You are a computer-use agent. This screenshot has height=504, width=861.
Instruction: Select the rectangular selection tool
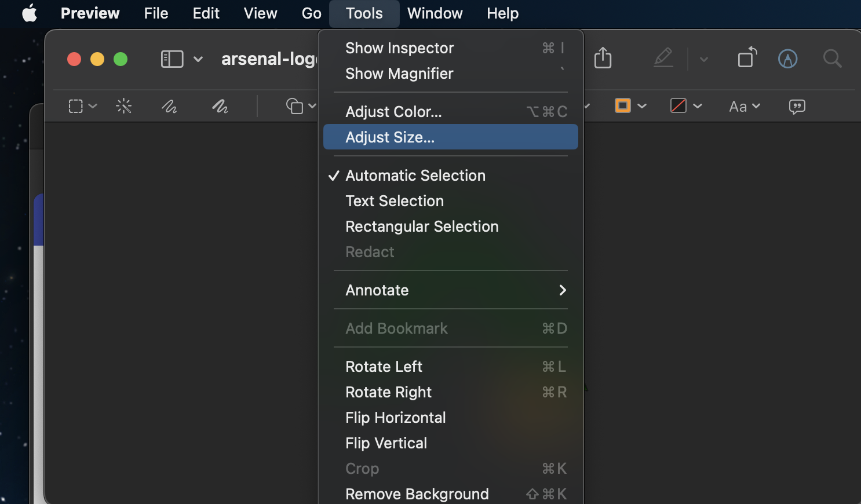(76, 106)
